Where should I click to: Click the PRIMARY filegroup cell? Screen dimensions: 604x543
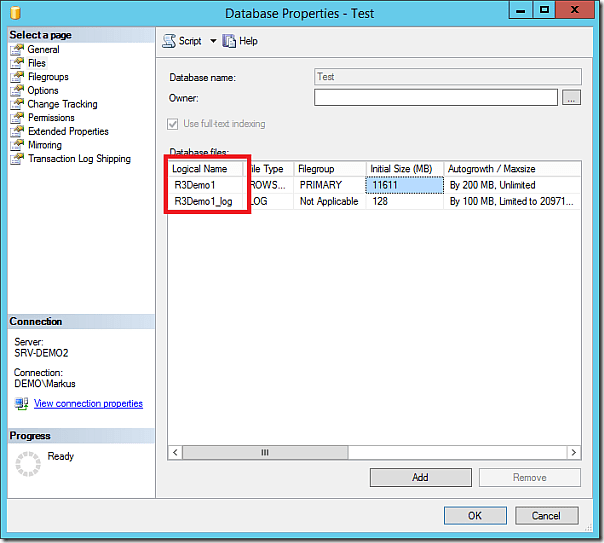330,185
